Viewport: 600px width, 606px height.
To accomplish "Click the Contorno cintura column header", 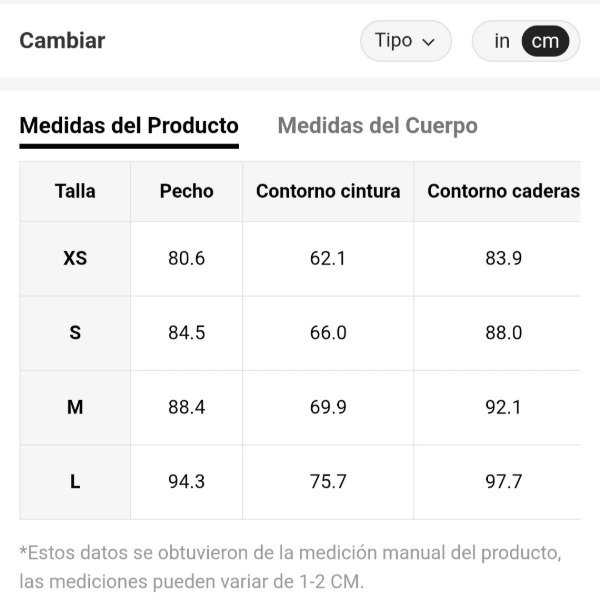I will coord(328,191).
